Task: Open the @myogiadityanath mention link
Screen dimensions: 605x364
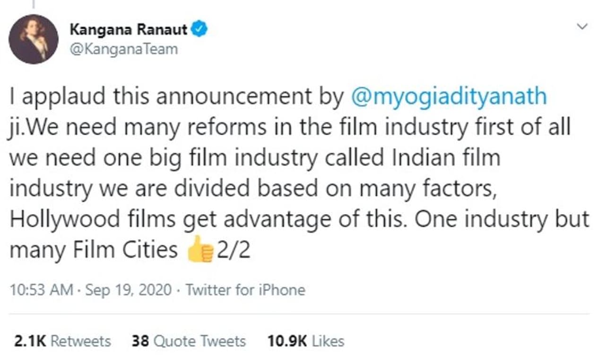Action: pyautogui.click(x=449, y=96)
